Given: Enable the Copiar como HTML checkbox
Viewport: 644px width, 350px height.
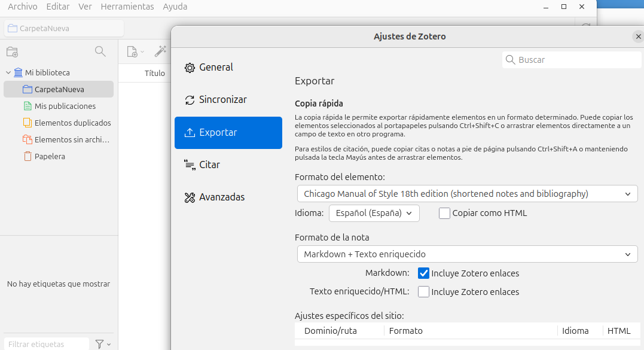Looking at the screenshot, I should 444,213.
